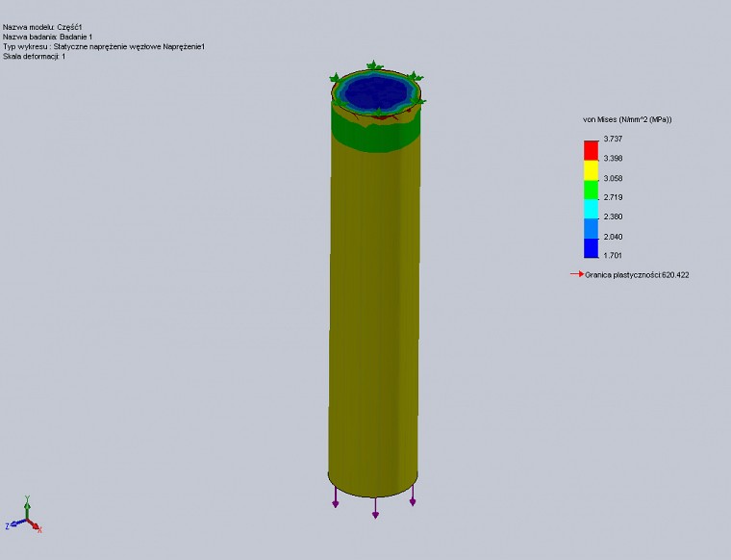Click the legend value 3.398
Viewport: 731px width, 560px height.
[x=613, y=158]
